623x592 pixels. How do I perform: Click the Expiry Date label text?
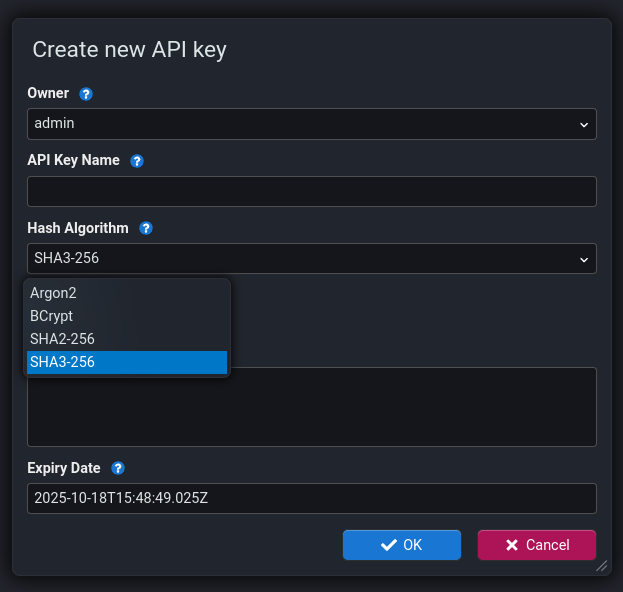click(64, 468)
